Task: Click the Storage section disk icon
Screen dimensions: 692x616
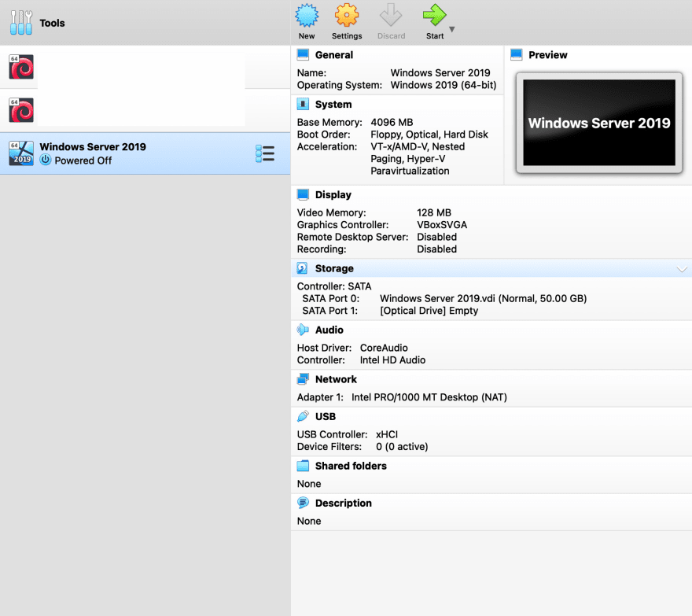Action: coord(302,268)
